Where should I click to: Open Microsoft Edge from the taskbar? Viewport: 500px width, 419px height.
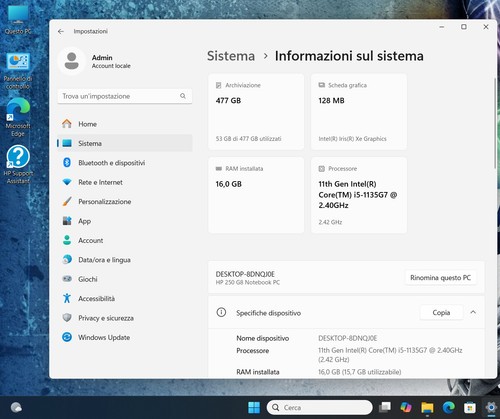point(449,407)
